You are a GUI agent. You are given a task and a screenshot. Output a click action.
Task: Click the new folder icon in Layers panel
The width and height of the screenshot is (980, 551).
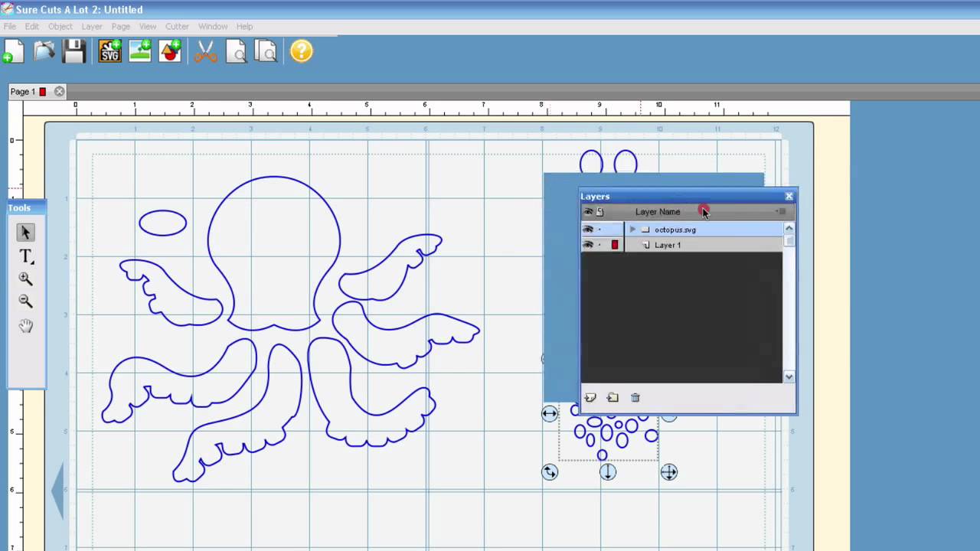tap(612, 397)
